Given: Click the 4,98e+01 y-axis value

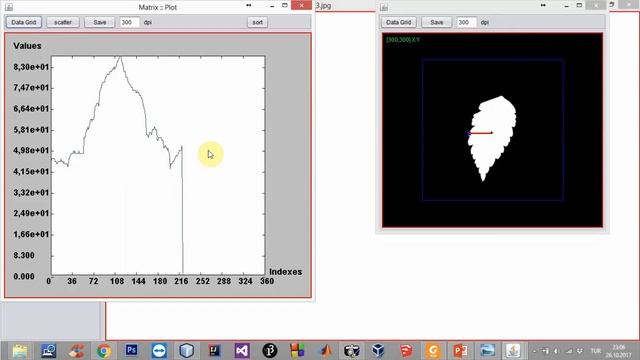Looking at the screenshot, I should [31, 151].
